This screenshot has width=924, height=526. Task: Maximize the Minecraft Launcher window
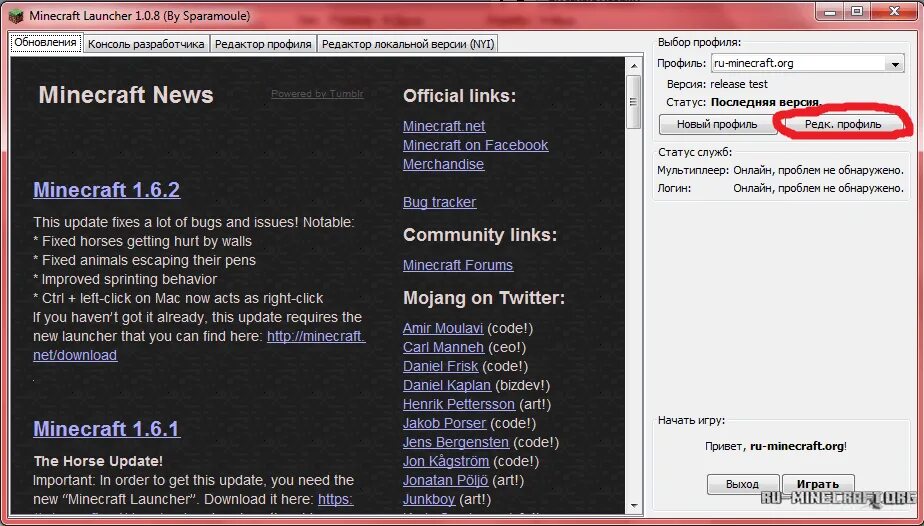click(857, 11)
